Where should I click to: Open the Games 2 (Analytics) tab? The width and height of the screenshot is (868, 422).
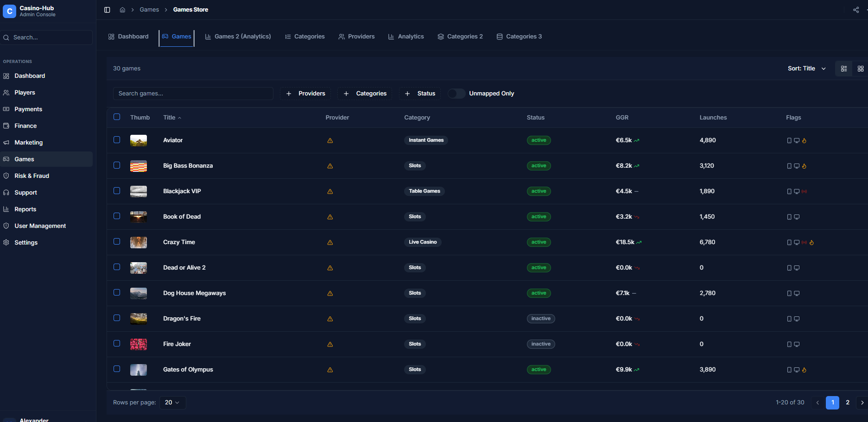tap(238, 37)
